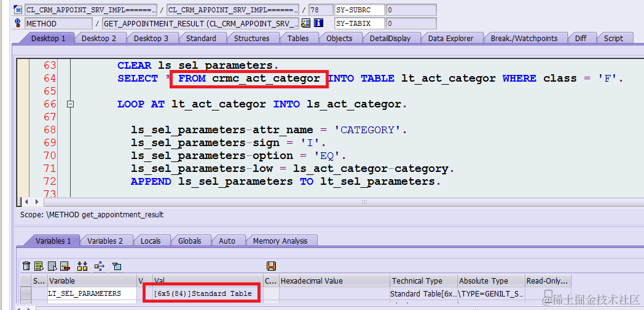Image resolution: width=644 pixels, height=310 pixels.
Task: Click the Variable column header
Action: 92,281
